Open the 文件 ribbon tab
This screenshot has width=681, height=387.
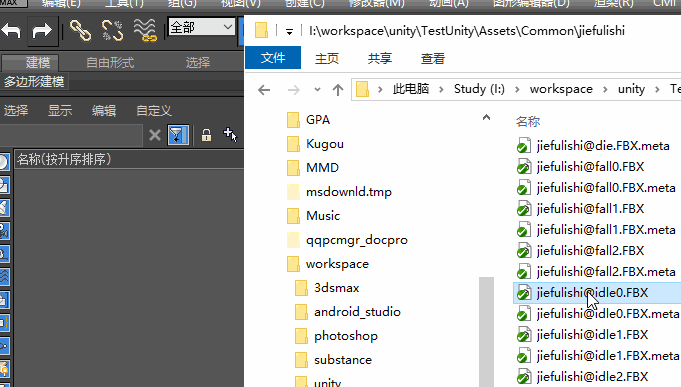273,58
